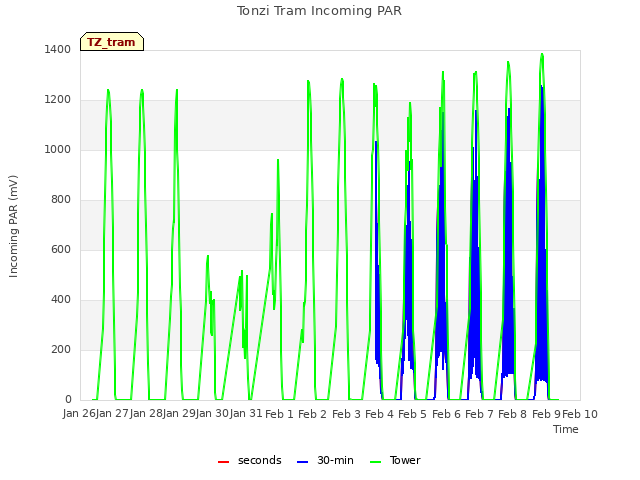Select the seconds legend label
This screenshot has width=640, height=480.
click(260, 460)
